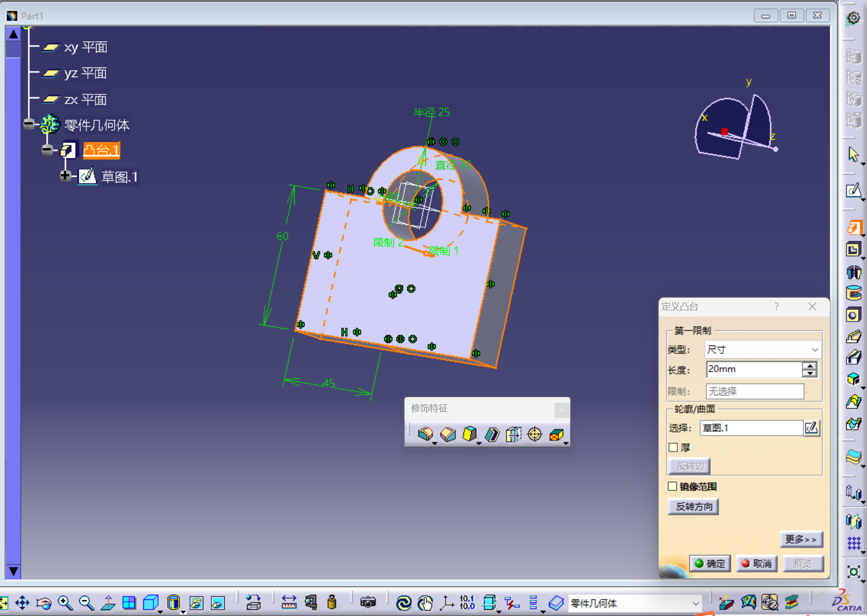
Task: Click the Swap Visible Space icon
Action: pos(218,603)
